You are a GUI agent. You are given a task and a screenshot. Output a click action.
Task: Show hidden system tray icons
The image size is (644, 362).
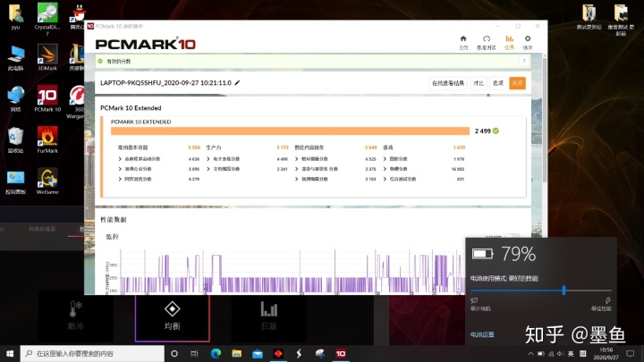[530, 354]
